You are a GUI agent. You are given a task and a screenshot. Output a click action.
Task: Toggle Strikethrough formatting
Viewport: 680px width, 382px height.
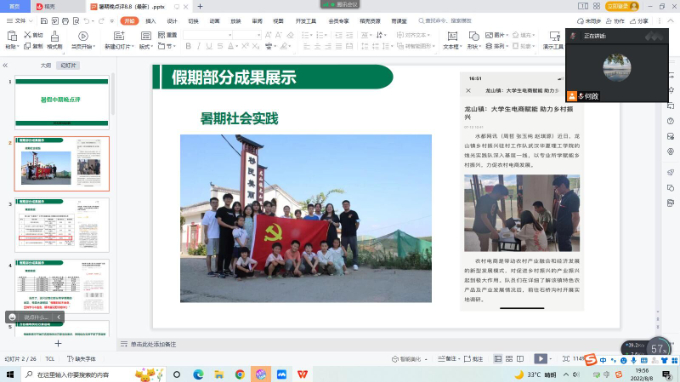220,46
